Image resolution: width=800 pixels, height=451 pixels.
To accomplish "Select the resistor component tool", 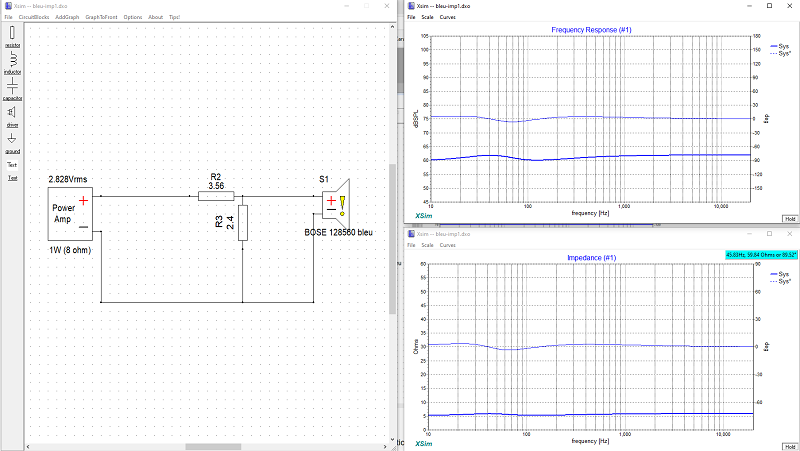I will (12, 36).
